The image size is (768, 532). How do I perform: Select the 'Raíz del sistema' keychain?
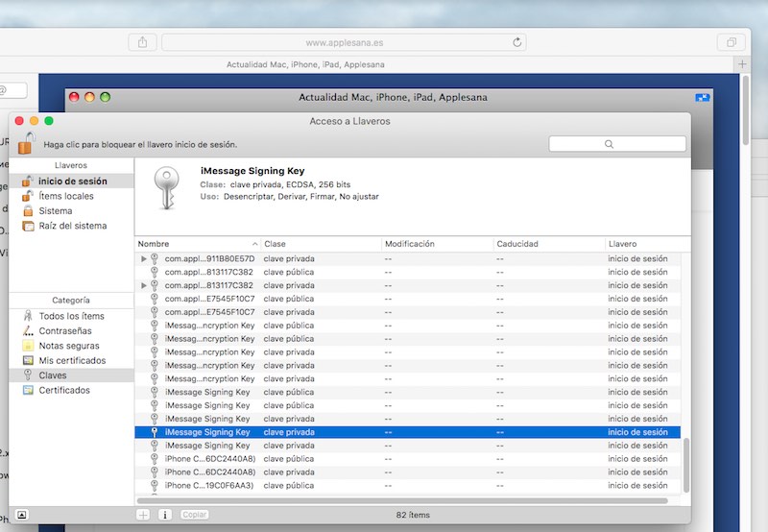click(71, 226)
